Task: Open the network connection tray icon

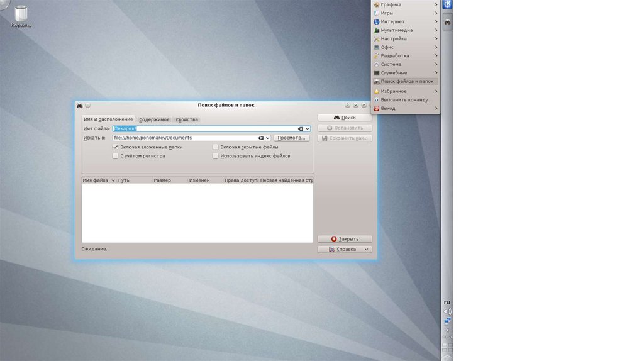Action: [x=447, y=321]
